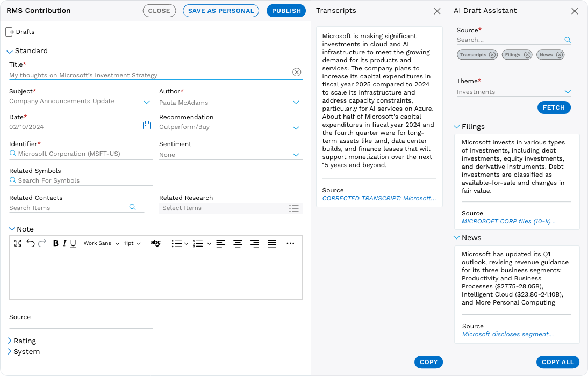Toggle bold formatting in the note editor

pyautogui.click(x=56, y=243)
